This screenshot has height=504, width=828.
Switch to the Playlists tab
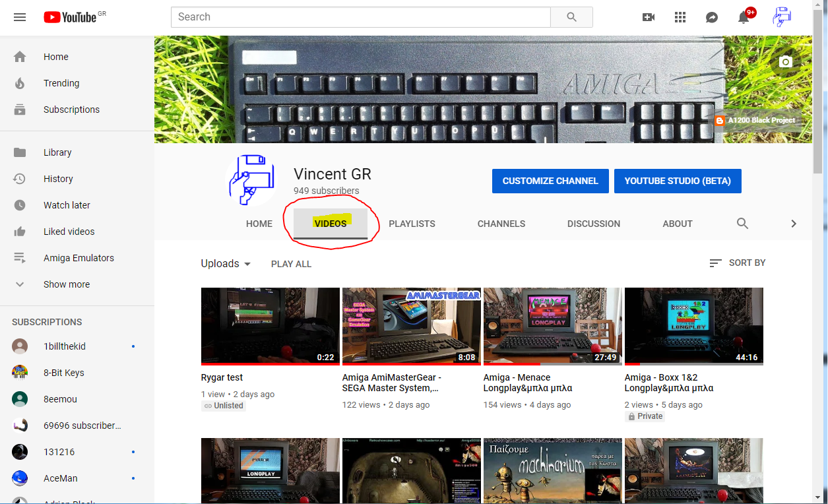click(x=412, y=224)
